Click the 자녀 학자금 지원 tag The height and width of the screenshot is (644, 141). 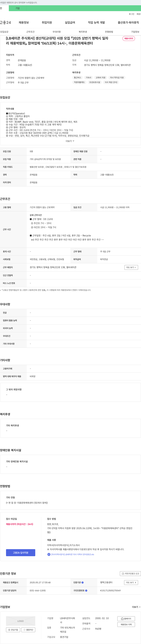click(117, 78)
